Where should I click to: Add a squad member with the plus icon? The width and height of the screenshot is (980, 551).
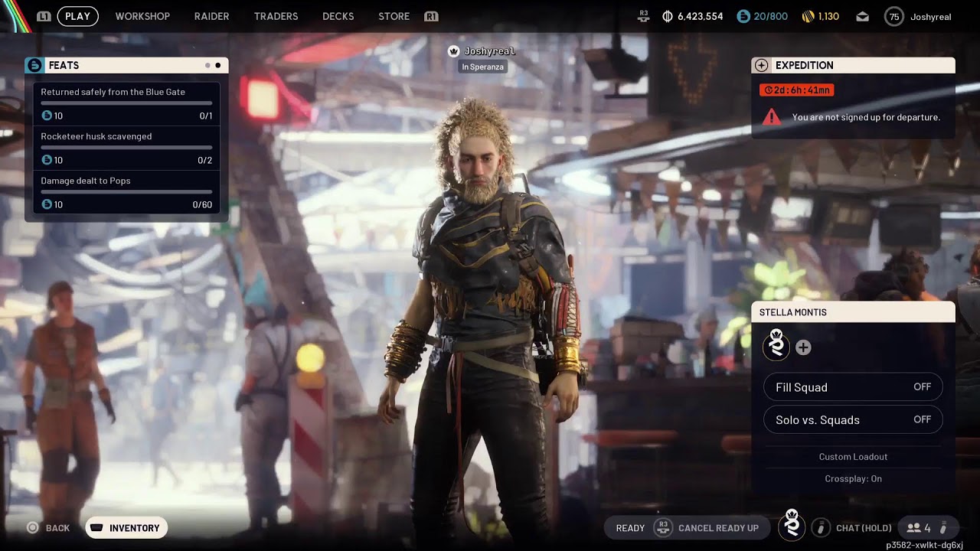coord(803,347)
